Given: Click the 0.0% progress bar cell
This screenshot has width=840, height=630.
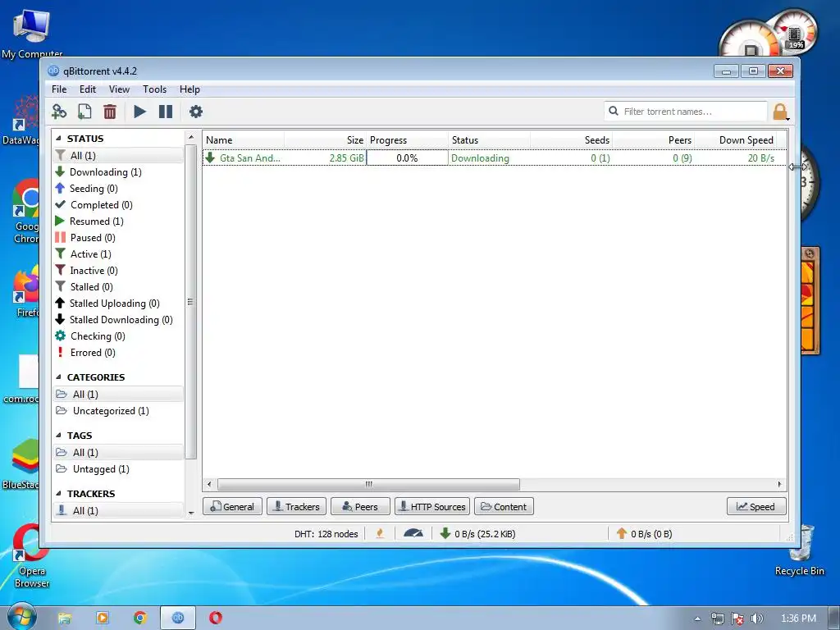Looking at the screenshot, I should point(407,158).
